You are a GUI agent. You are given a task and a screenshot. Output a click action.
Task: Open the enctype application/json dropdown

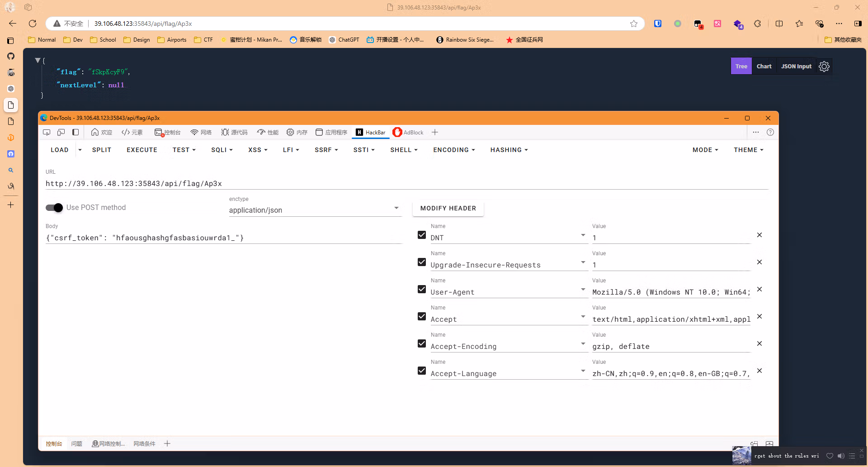click(x=315, y=210)
